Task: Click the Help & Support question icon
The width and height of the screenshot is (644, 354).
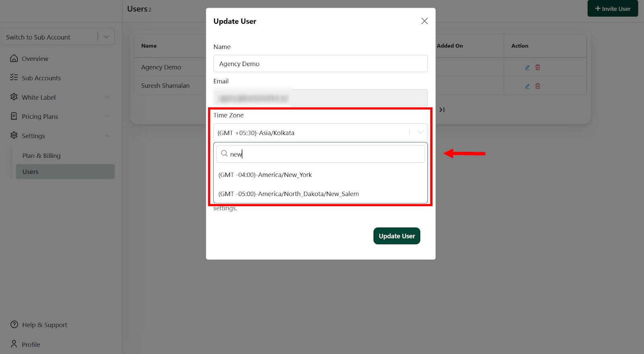Action: pyautogui.click(x=14, y=325)
